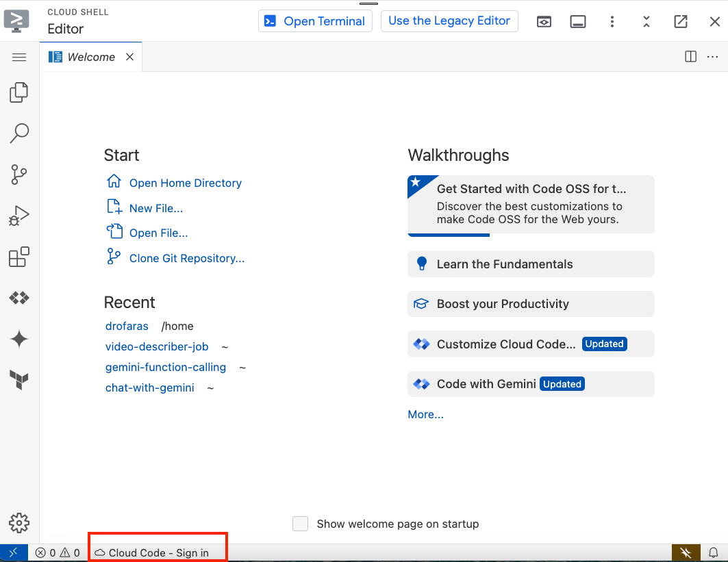Select the Welcome tab
The height and width of the screenshot is (562, 728).
[90, 58]
